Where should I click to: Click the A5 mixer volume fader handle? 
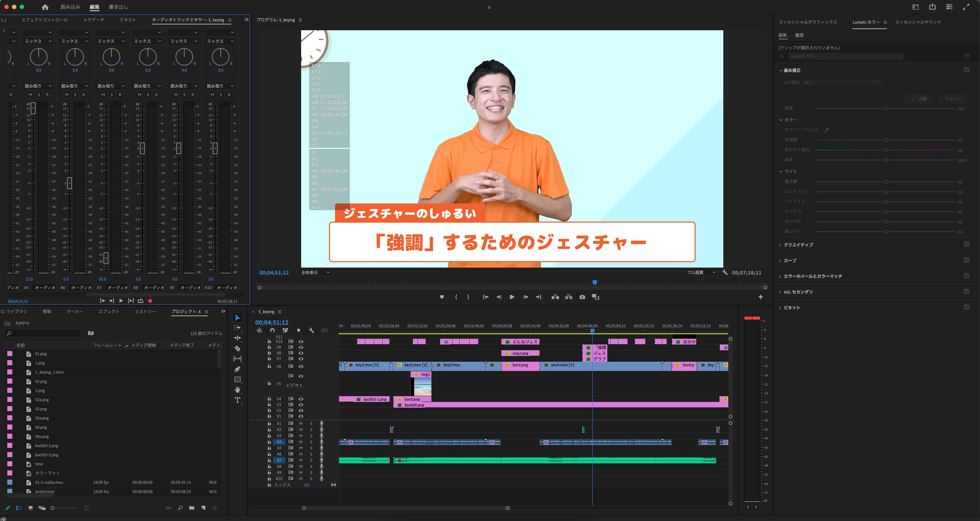(x=33, y=108)
